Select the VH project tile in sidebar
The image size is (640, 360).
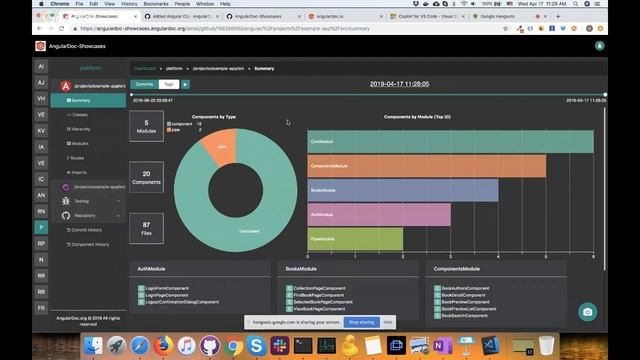(x=41, y=99)
